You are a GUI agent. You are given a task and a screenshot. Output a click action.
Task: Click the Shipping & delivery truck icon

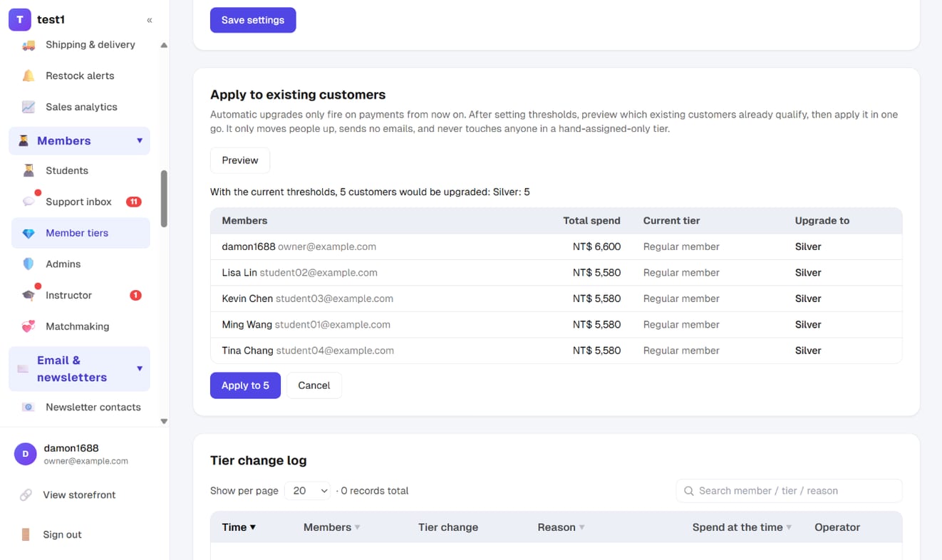tap(29, 45)
